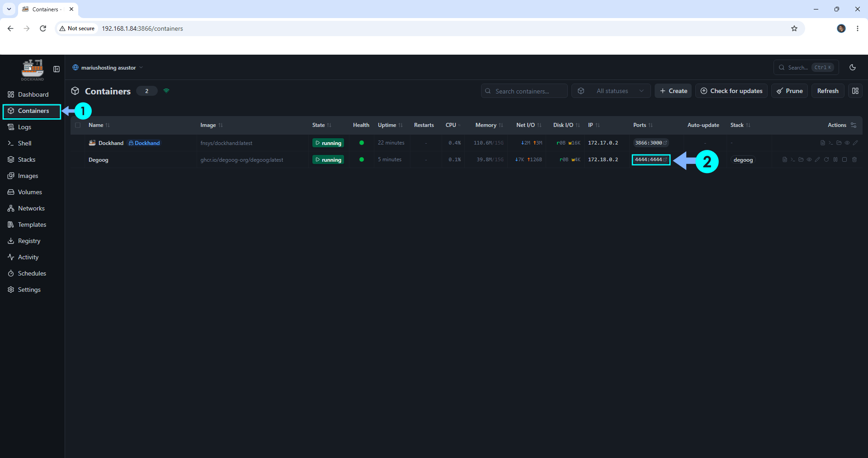The image size is (868, 458).
Task: Sort containers by Image column
Action: [x=212, y=125]
